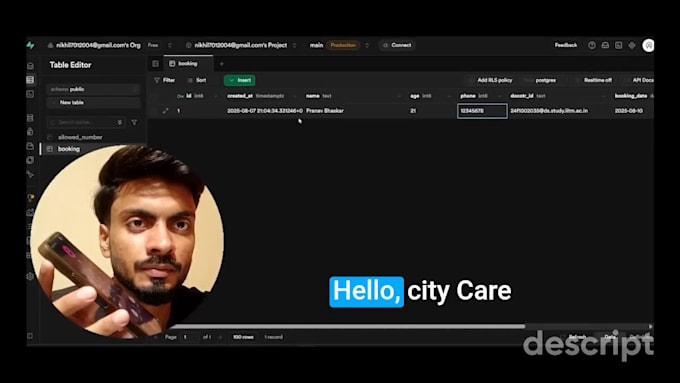Open the green Insert dropdown button
The width and height of the screenshot is (680, 383).
[240, 80]
